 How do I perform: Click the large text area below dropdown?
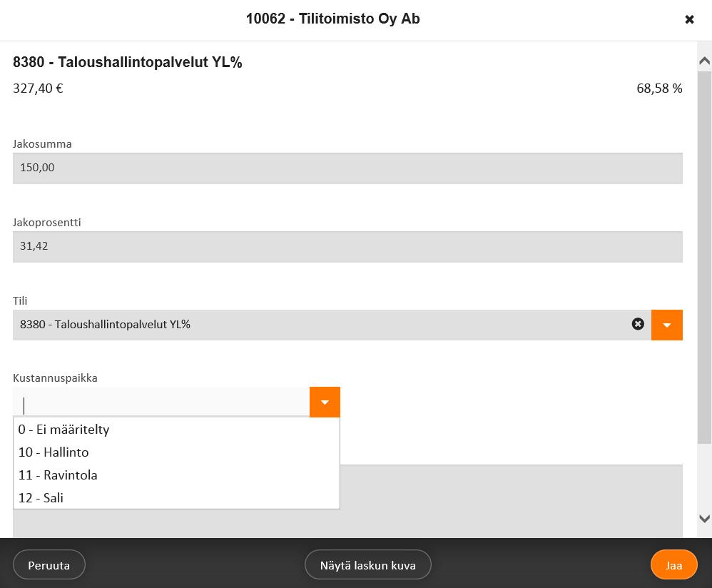point(511,501)
